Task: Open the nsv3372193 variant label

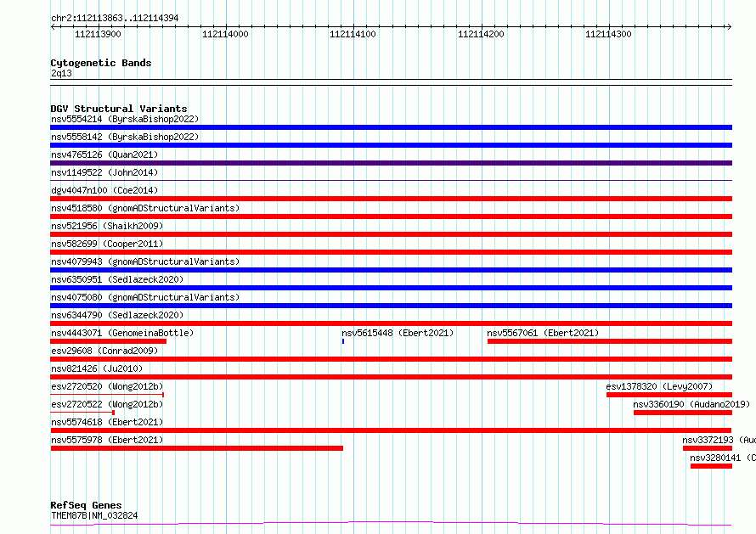Action: coord(719,440)
